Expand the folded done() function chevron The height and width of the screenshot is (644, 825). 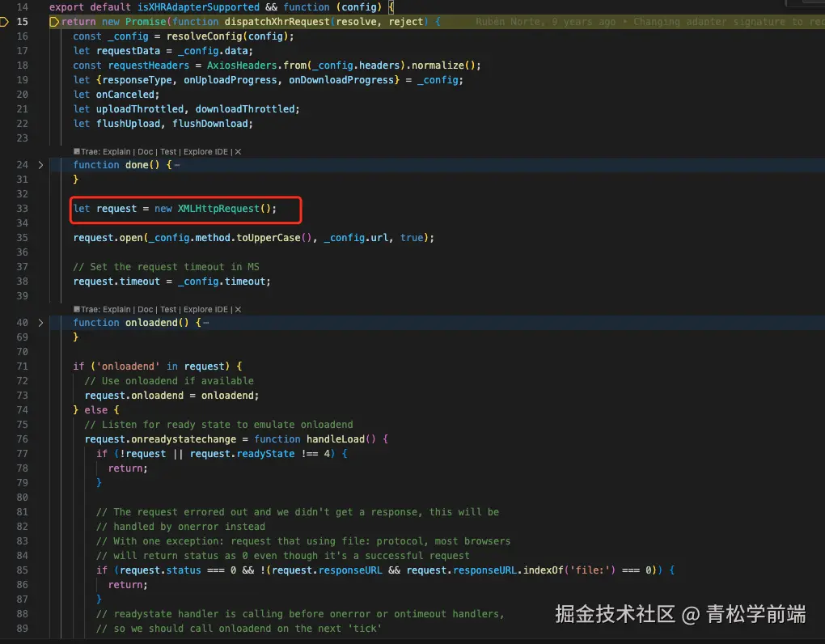click(40, 165)
